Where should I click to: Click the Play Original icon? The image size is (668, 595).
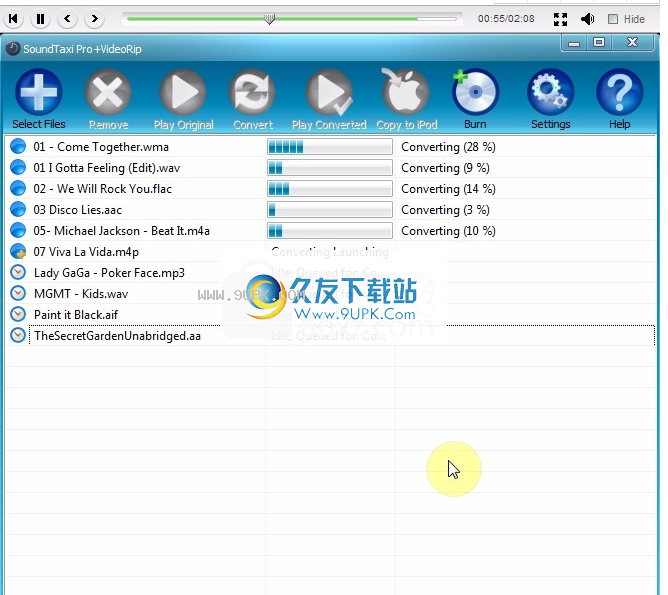click(x=183, y=92)
